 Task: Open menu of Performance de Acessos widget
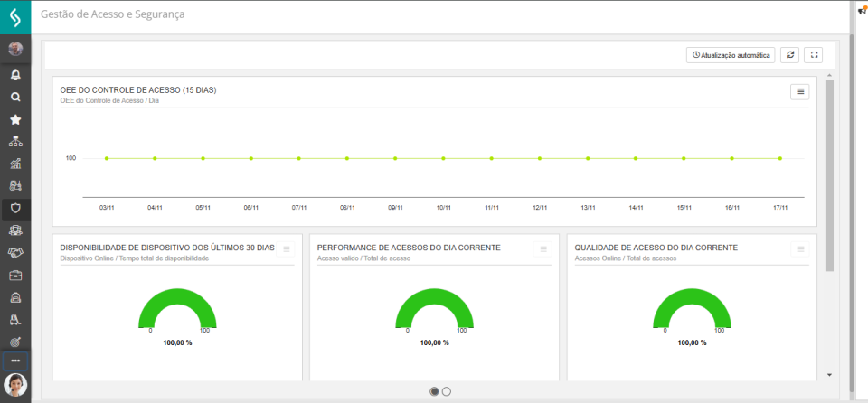pos(543,249)
